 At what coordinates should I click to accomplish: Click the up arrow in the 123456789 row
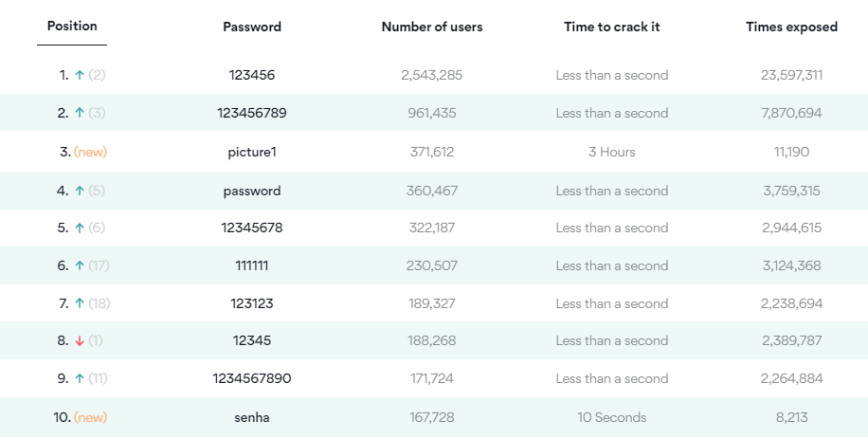pyautogui.click(x=80, y=114)
